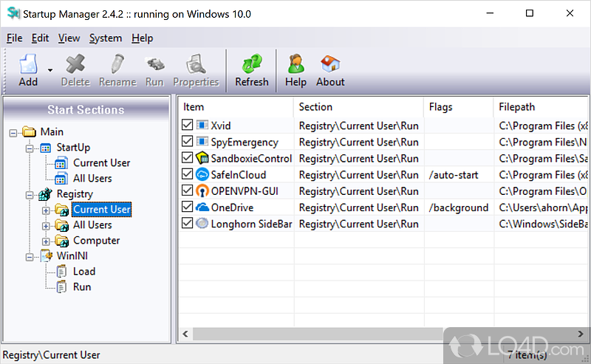The image size is (591, 364).
Task: Select the OneDrive cloud icon in list
Action: click(x=202, y=207)
